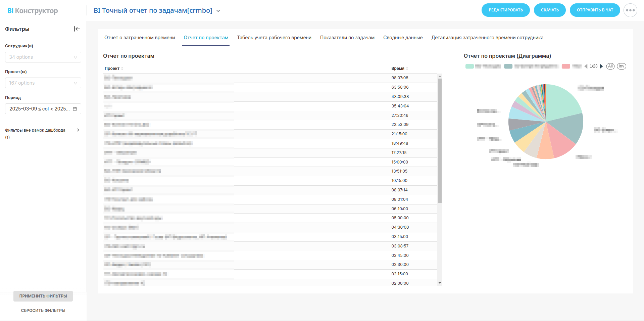The image size is (644, 321).
Task: Click Сбросить фильтры button
Action: pos(43,310)
